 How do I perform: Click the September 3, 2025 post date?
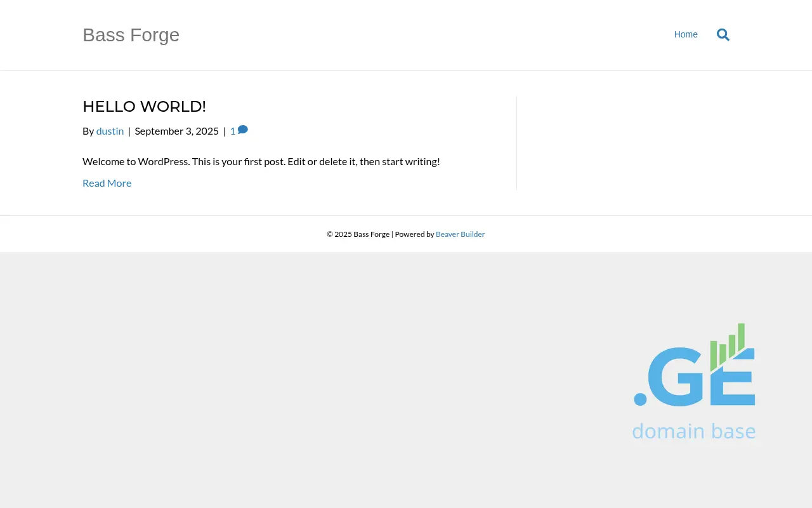pos(176,130)
